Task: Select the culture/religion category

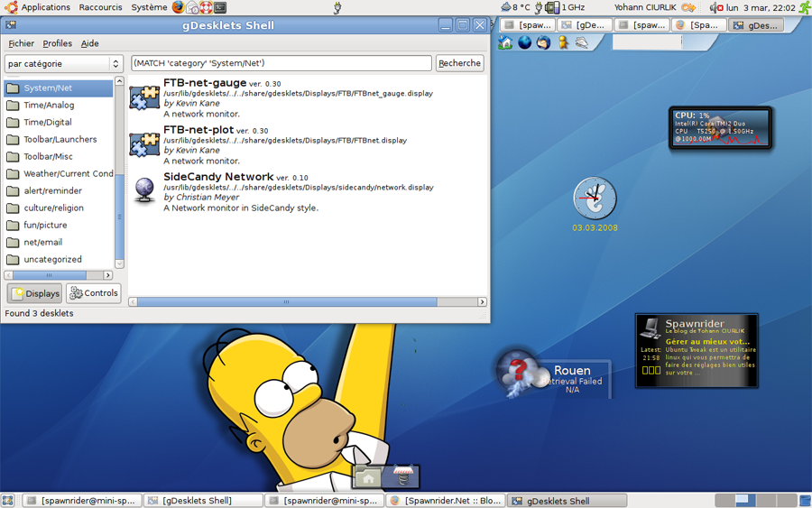Action: (59, 208)
